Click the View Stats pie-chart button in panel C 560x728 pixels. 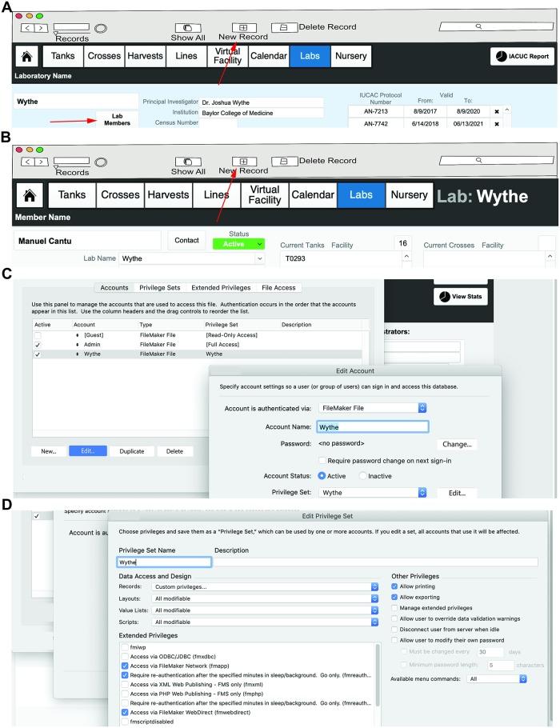[x=461, y=296]
